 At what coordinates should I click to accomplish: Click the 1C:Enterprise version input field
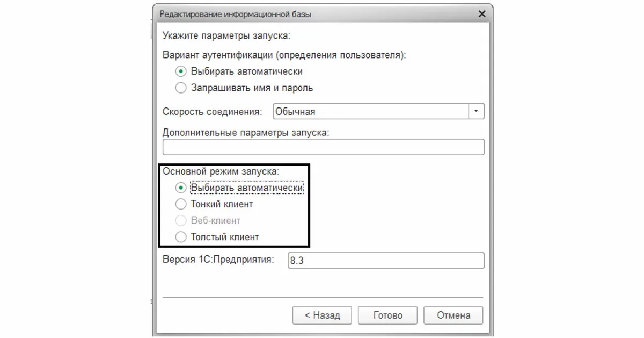386,260
